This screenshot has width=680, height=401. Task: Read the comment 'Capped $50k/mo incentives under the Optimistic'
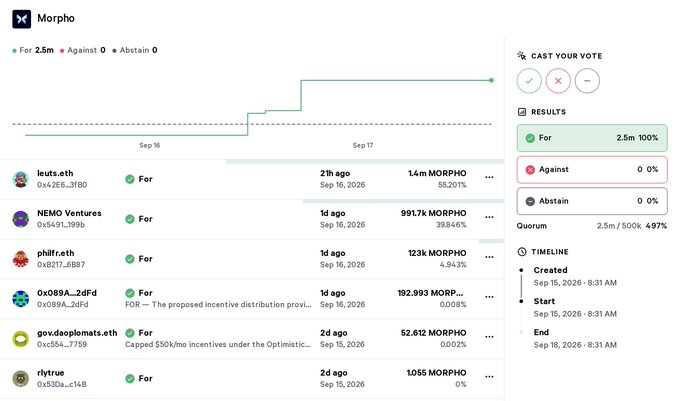tap(218, 344)
